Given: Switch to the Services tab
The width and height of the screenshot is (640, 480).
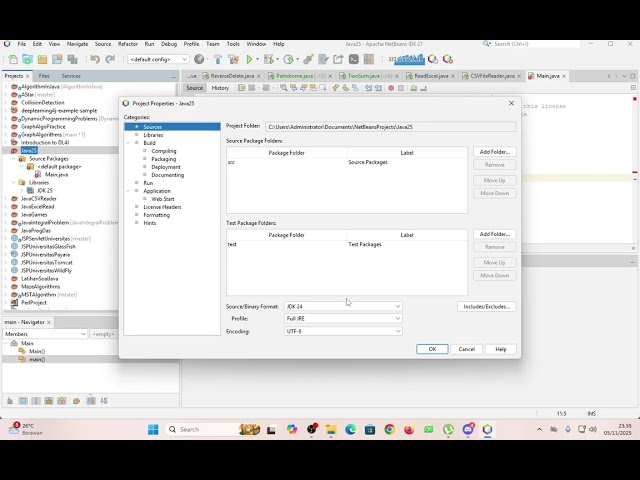Looking at the screenshot, I should [x=71, y=76].
